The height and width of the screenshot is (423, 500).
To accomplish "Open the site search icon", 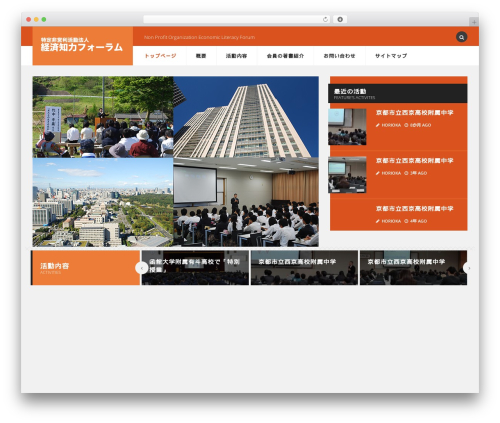I will click(461, 37).
